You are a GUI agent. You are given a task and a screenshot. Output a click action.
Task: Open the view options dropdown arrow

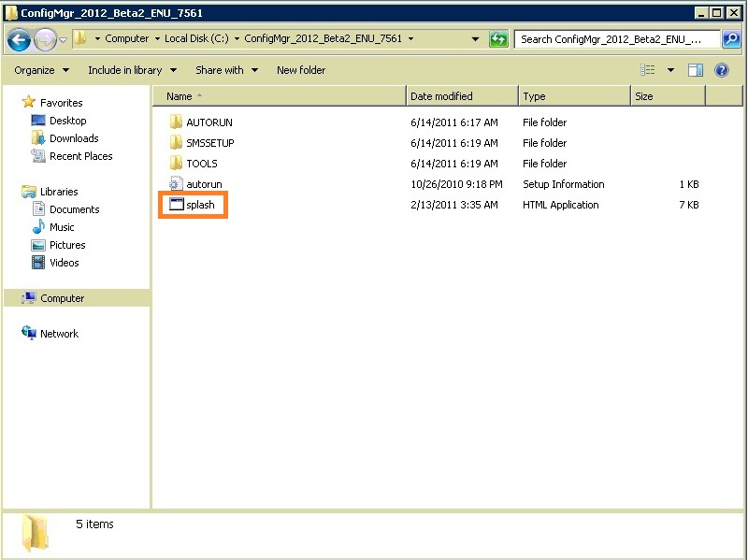(x=670, y=70)
